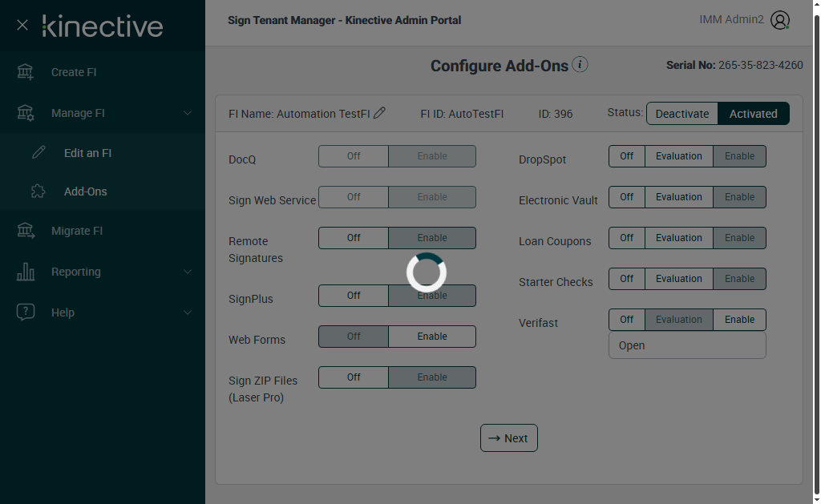Turn DropSpot Off
Image resolution: width=821 pixels, height=504 pixels.
pyautogui.click(x=627, y=156)
